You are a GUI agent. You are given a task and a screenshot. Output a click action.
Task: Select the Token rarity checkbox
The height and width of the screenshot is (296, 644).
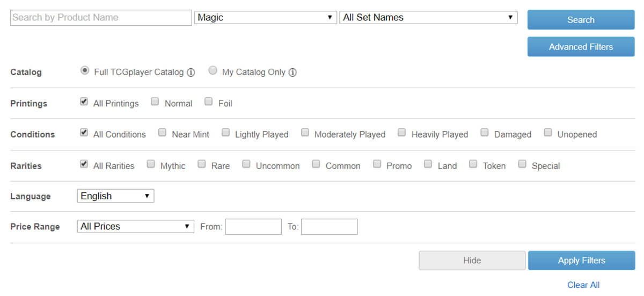tap(473, 164)
